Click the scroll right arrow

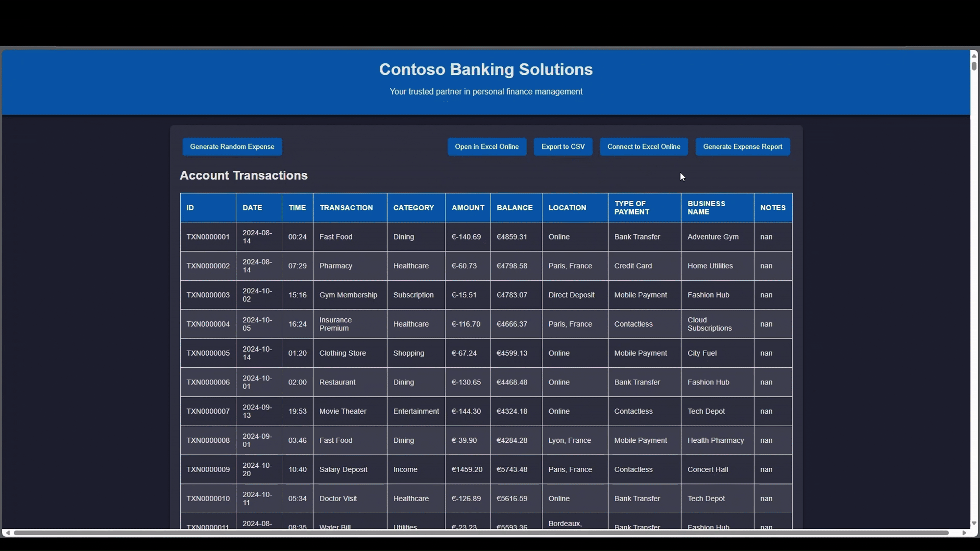click(964, 533)
